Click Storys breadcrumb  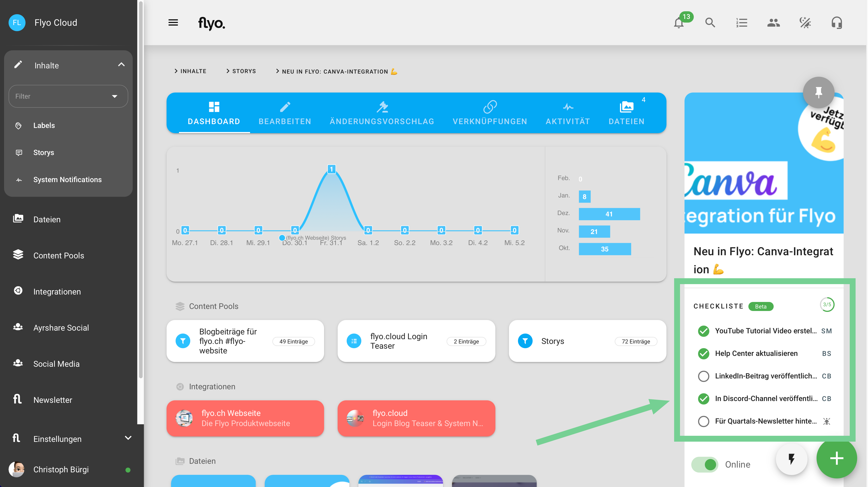click(241, 71)
